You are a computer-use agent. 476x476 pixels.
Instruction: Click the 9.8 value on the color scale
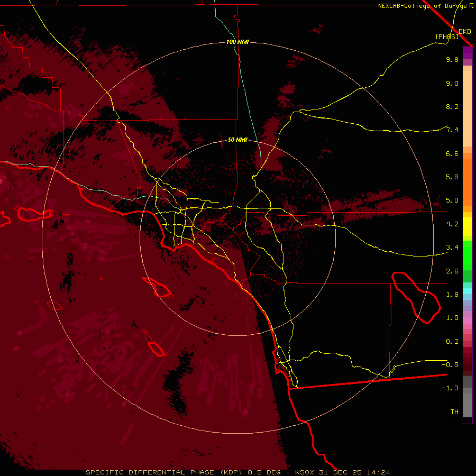[452, 59]
